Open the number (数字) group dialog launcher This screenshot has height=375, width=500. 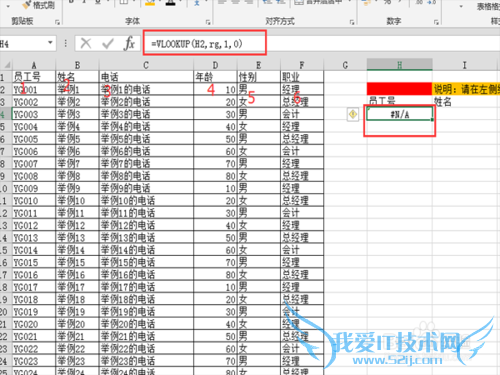pos(436,22)
